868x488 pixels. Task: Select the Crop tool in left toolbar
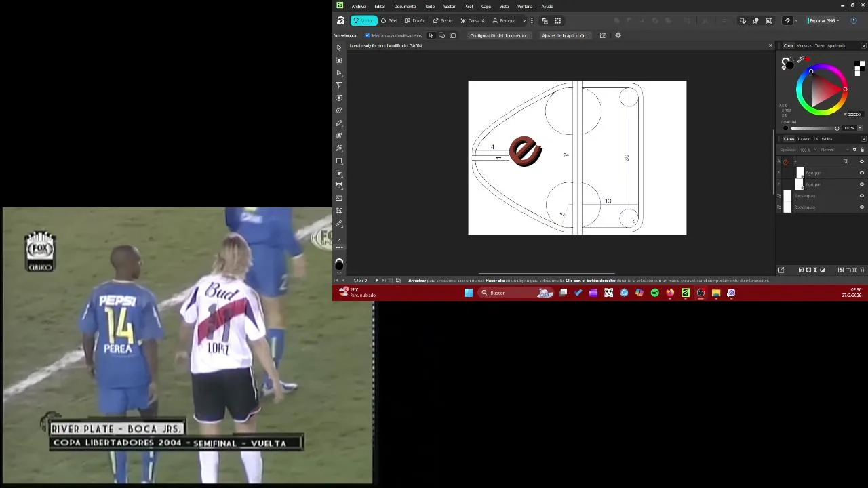click(339, 211)
